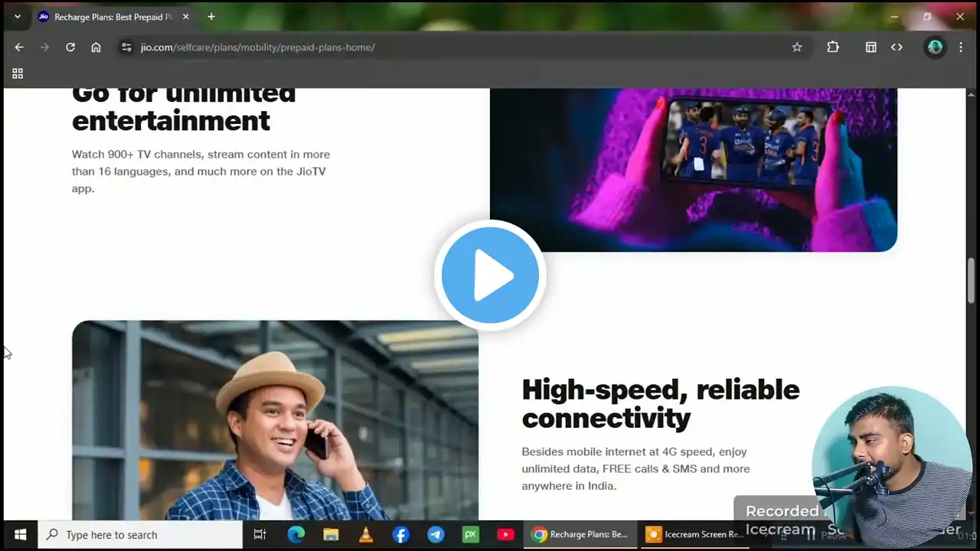Bookmark this page with the star icon
Viewport: 980px width, 551px height.
pyautogui.click(x=797, y=47)
